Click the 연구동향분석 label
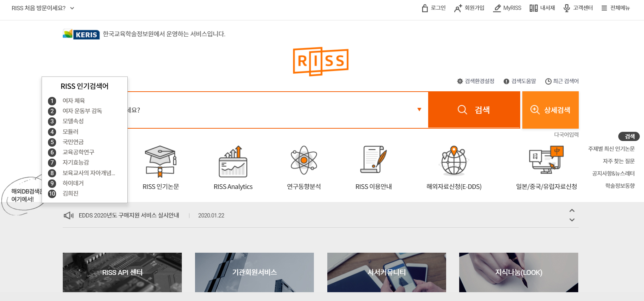Viewport: 644px width, 301px height. [x=304, y=187]
